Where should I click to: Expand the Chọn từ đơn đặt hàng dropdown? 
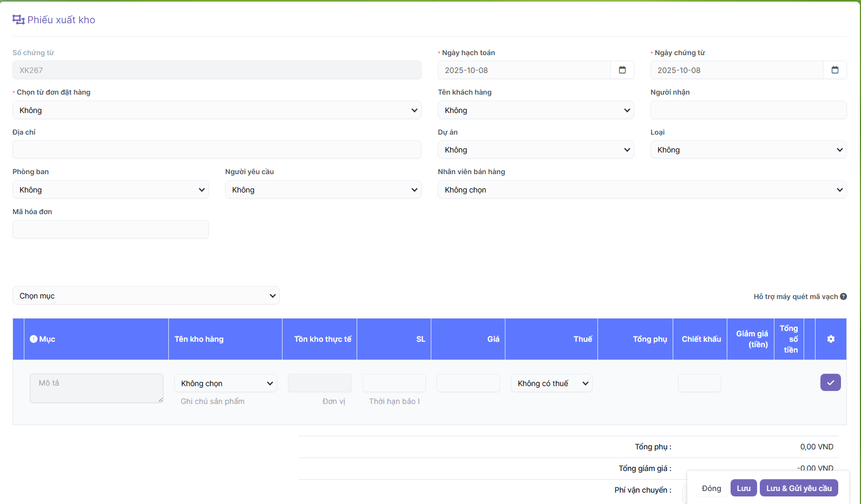(x=216, y=110)
